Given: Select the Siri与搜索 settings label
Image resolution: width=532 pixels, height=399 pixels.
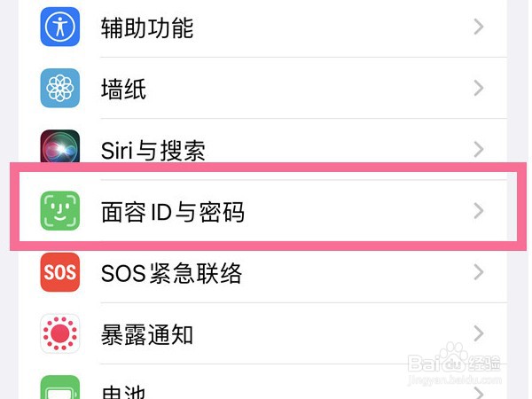Looking at the screenshot, I should (153, 150).
